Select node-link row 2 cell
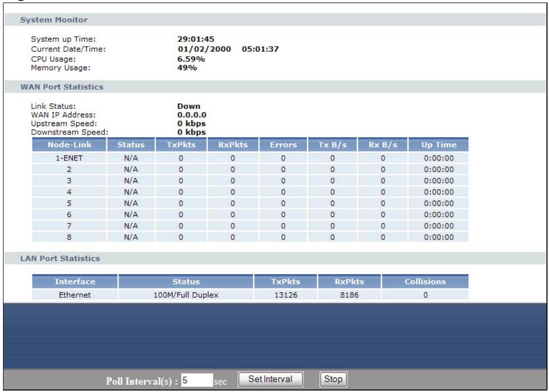 pos(69,169)
